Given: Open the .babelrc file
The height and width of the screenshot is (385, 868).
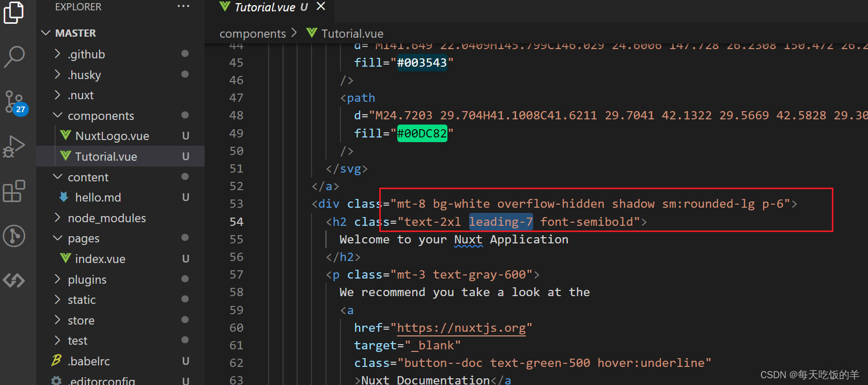Looking at the screenshot, I should point(89,361).
